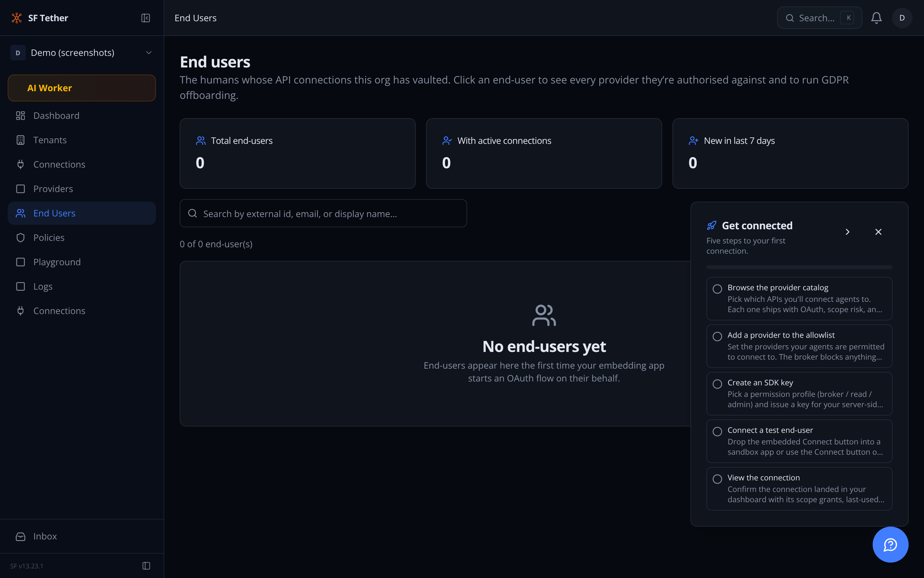Collapse sidebar using top panel icon
This screenshot has width=924, height=578.
click(145, 18)
